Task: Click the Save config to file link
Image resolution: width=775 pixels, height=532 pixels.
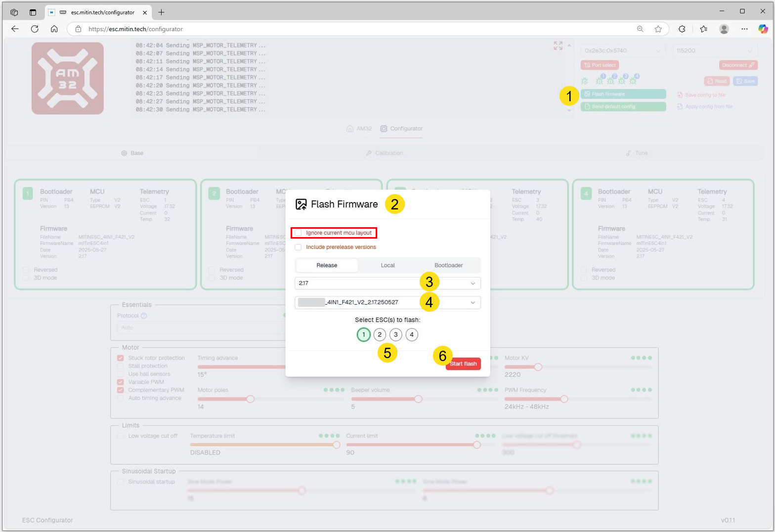Action: tap(701, 95)
